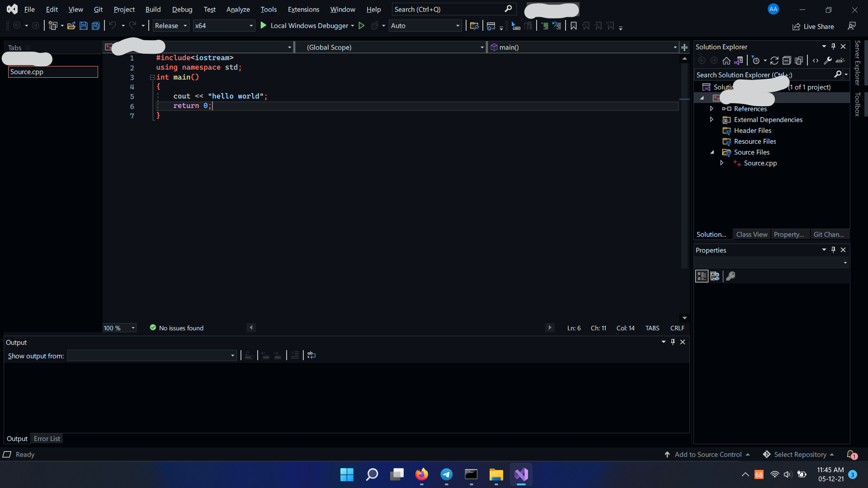Switch to the Error List tab

(x=47, y=439)
